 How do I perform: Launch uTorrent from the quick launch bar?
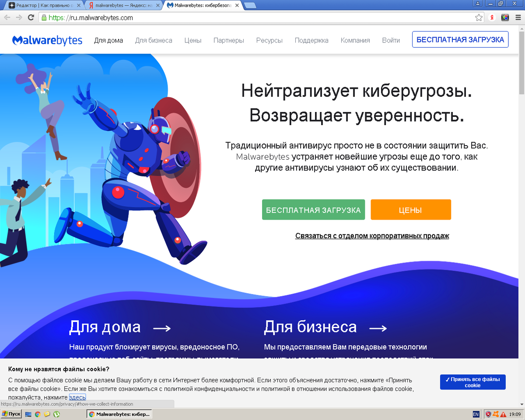[56, 414]
